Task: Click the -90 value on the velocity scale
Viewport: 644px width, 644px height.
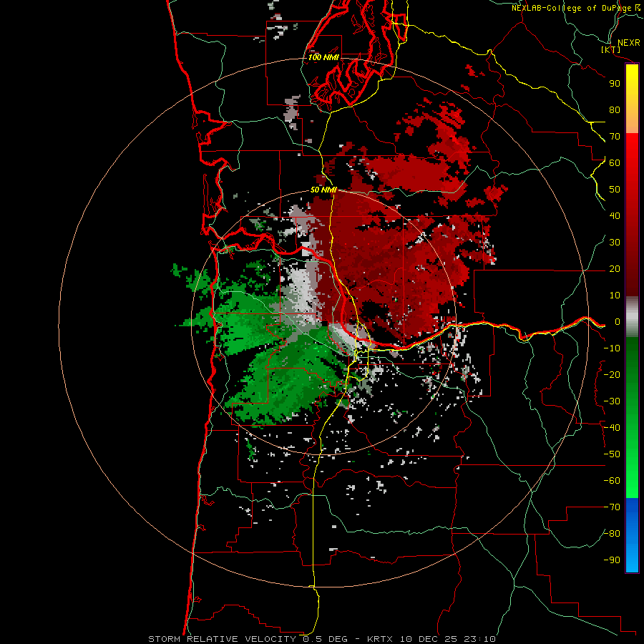Action: pyautogui.click(x=612, y=560)
